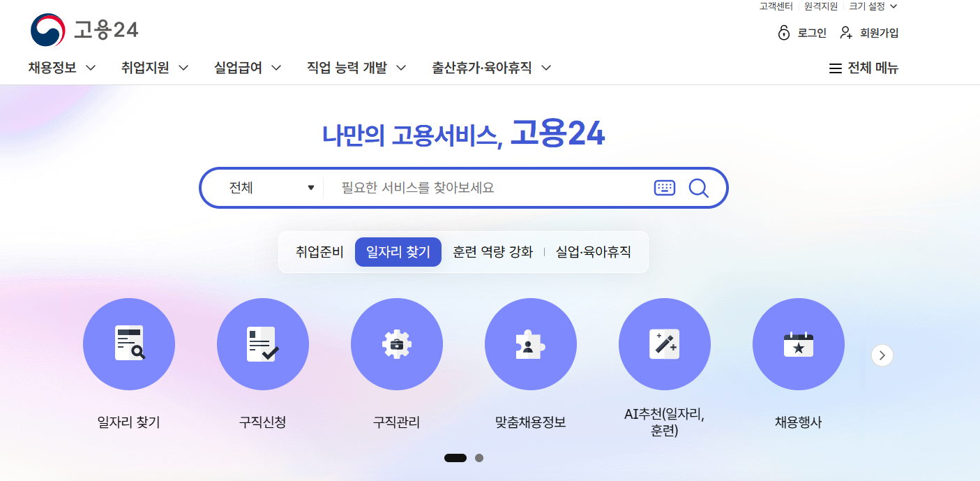Open the 구직관리 gear-briefcase icon
980x481 pixels.
coord(397,344)
